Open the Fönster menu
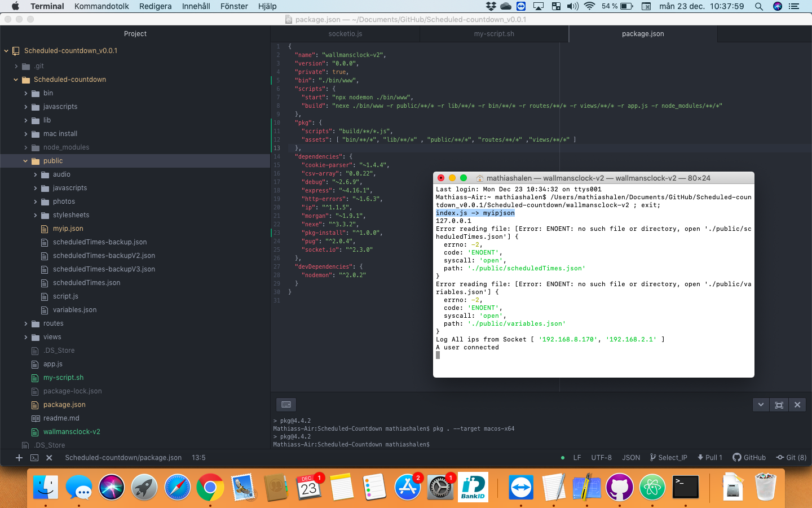Image resolution: width=812 pixels, height=508 pixels. (234, 6)
